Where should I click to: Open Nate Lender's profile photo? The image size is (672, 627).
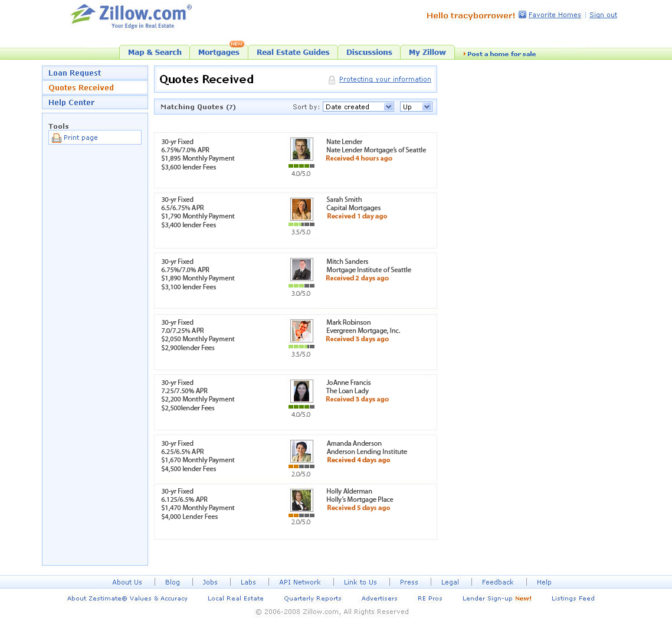301,149
